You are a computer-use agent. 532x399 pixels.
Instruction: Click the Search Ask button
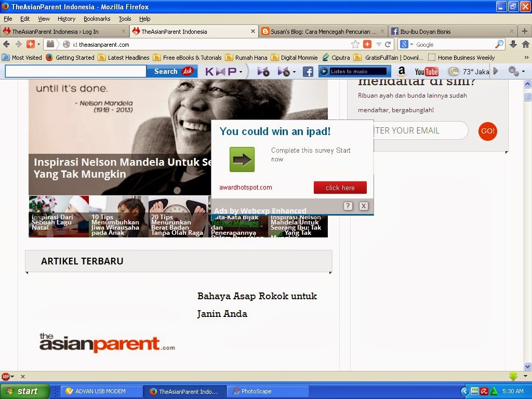172,71
